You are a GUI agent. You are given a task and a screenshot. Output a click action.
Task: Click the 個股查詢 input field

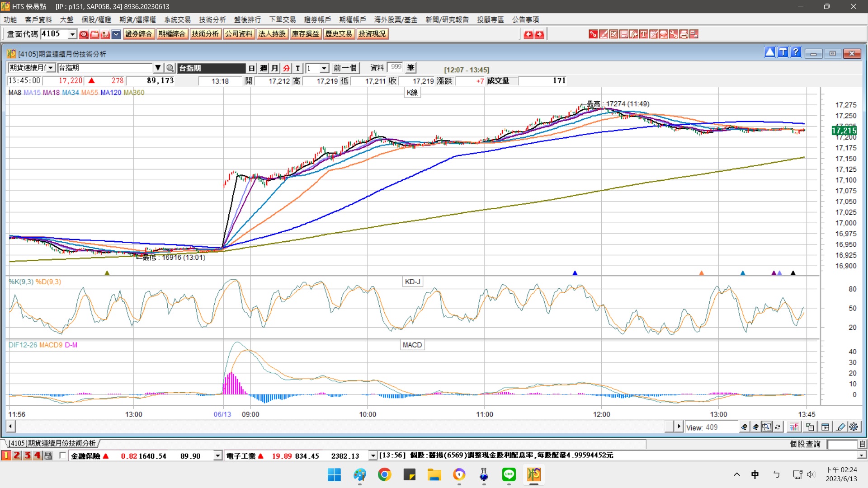(x=842, y=444)
